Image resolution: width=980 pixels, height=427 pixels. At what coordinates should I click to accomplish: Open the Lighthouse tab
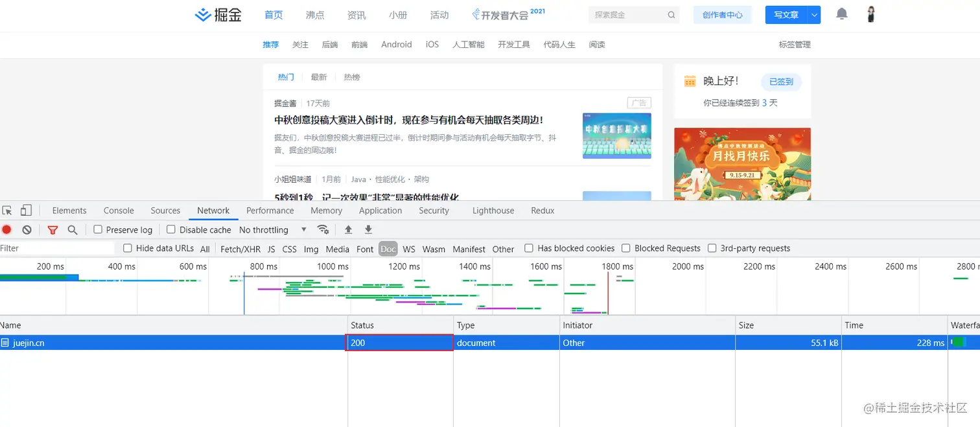pos(493,211)
